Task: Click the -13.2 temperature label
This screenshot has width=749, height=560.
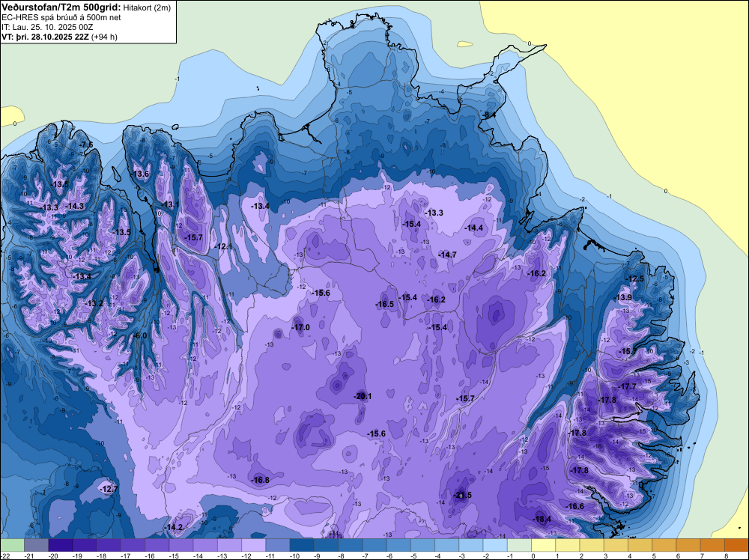Action: (94, 304)
